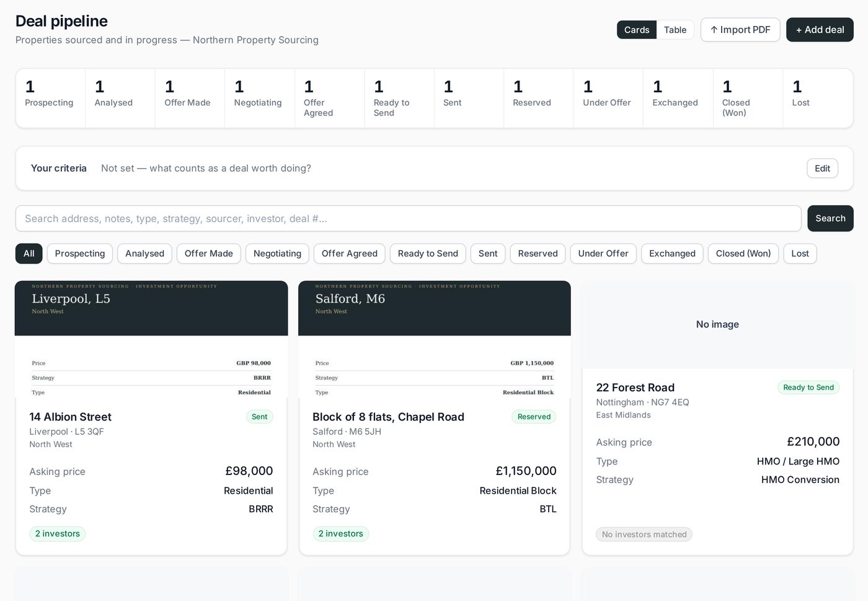The width and height of the screenshot is (868, 601).
Task: Filter deals by Closed (Won)
Action: pyautogui.click(x=743, y=253)
